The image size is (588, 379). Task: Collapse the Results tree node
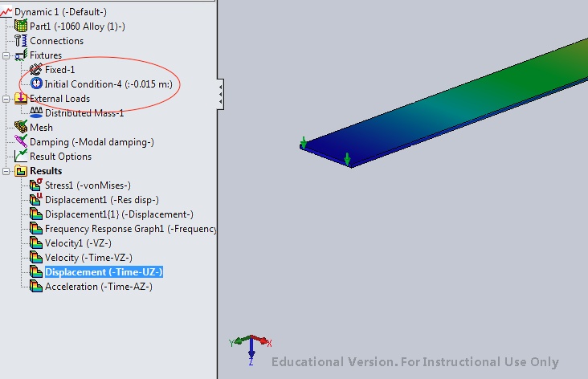pos(6,171)
